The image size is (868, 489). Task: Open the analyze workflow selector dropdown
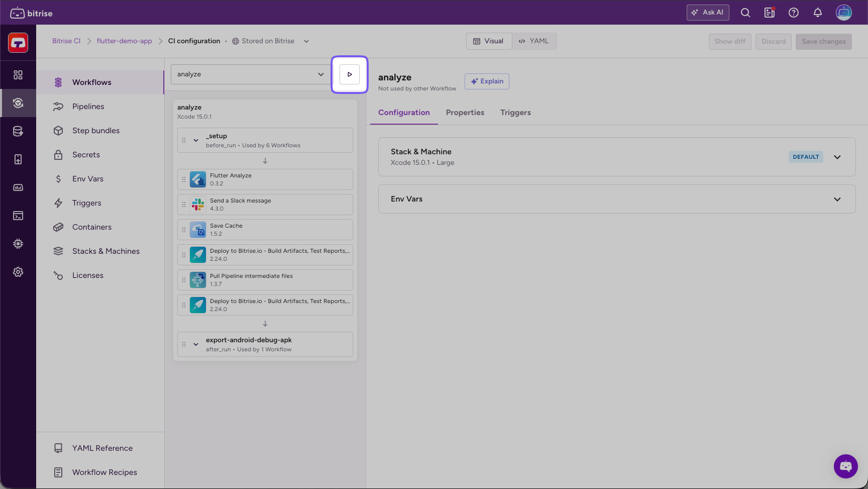point(251,74)
